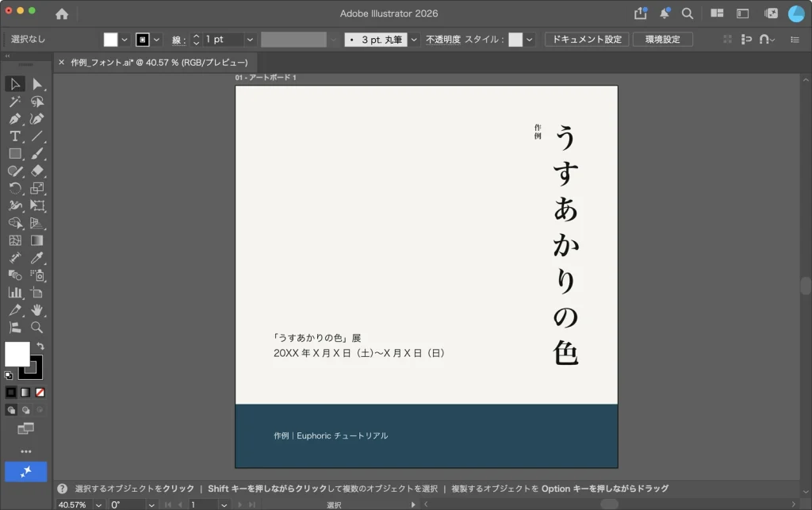Set paint type to Color
The height and width of the screenshot is (510, 812).
pos(11,393)
